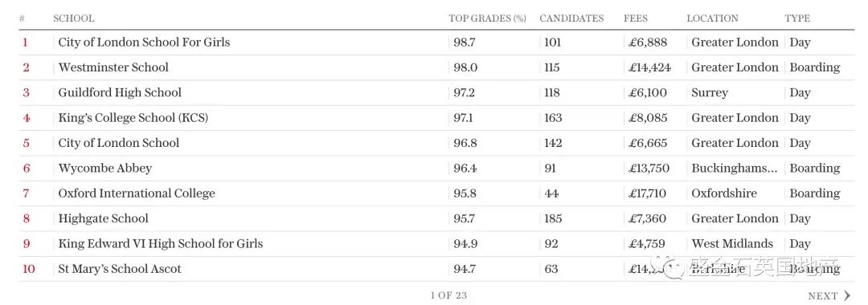The height and width of the screenshot is (305, 868).
Task: Select the LOCATION column header
Action: click(712, 18)
